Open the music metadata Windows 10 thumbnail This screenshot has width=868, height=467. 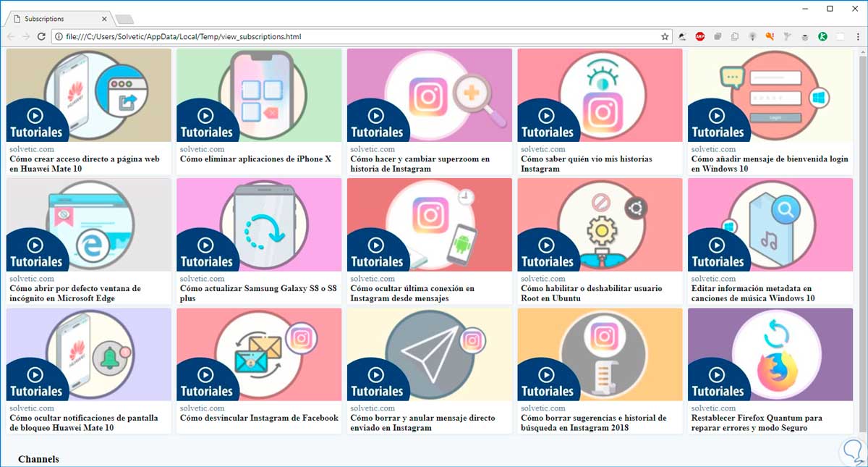(770, 224)
